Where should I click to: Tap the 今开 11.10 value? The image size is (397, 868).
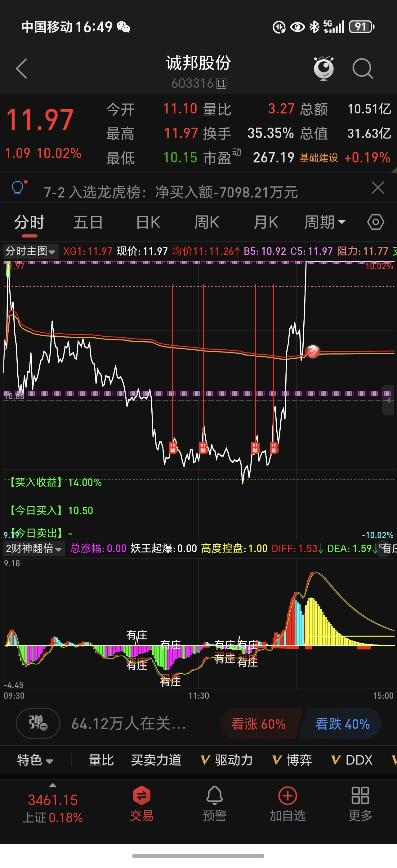click(x=180, y=109)
